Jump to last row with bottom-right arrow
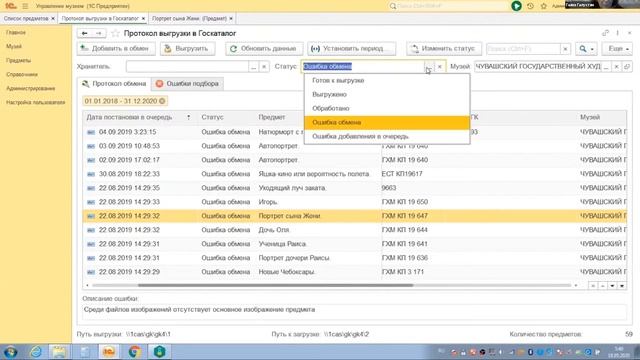Image resolution: width=640 pixels, height=360 pixels. click(622, 286)
